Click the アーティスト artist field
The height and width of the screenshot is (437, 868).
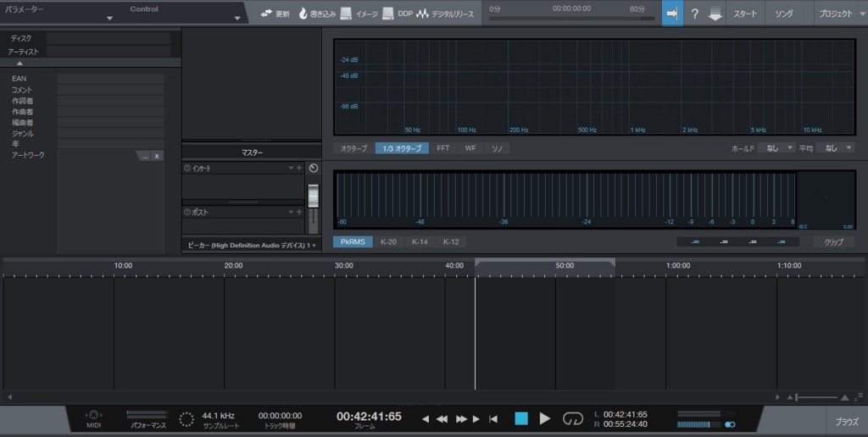click(108, 52)
